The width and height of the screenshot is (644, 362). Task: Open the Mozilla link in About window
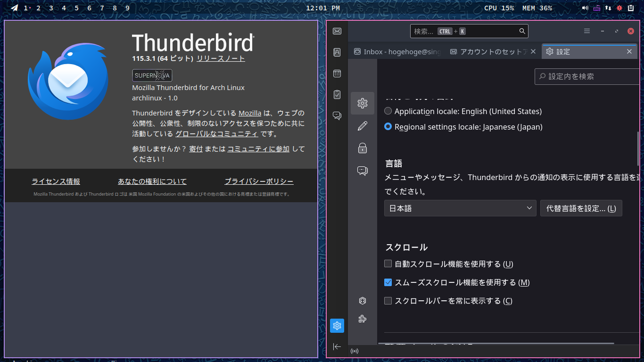click(250, 113)
